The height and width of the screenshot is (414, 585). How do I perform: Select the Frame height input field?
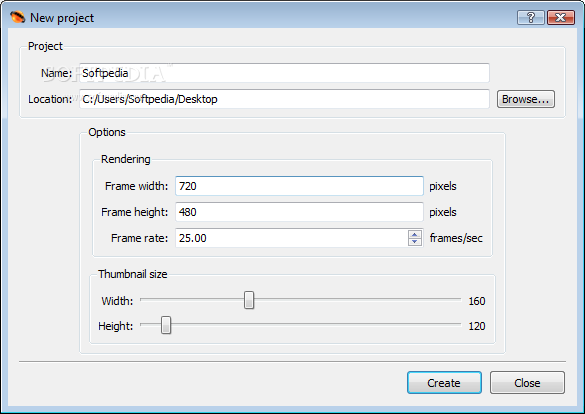(299, 212)
